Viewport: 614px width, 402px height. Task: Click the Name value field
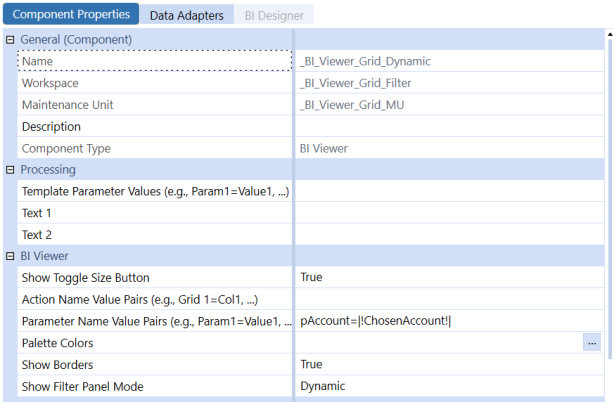pyautogui.click(x=450, y=61)
